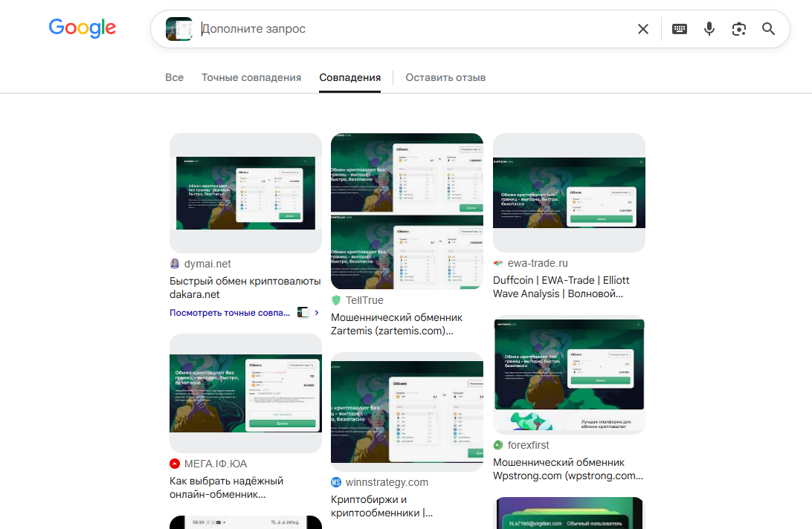Open 'Криптобиржи и криптообменники' result title
The image size is (812, 529).
[x=381, y=506]
